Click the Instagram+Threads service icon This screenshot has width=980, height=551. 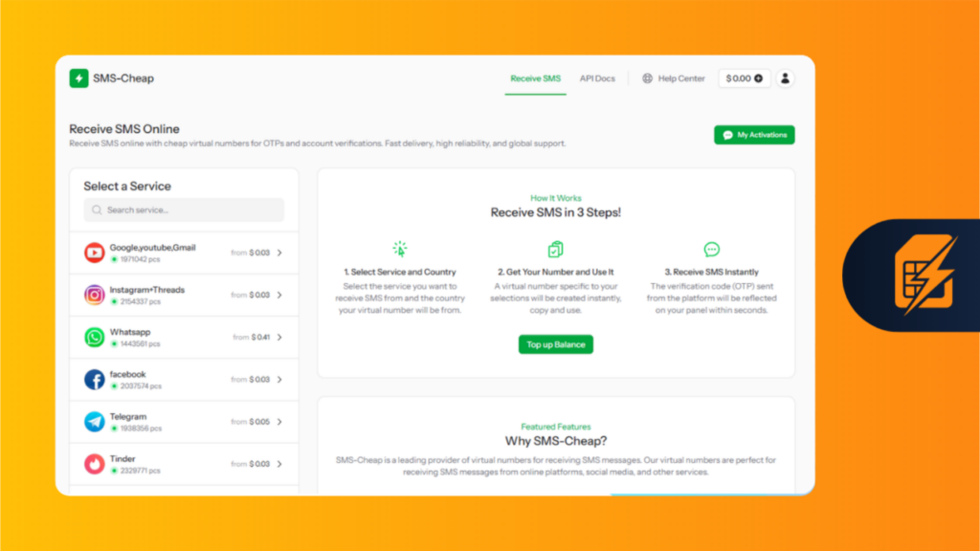(94, 295)
